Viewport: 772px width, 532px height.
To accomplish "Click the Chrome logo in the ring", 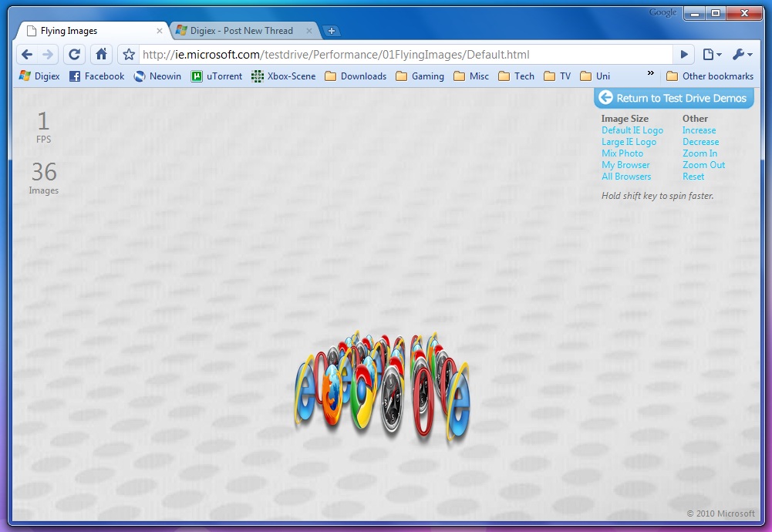I will click(363, 395).
